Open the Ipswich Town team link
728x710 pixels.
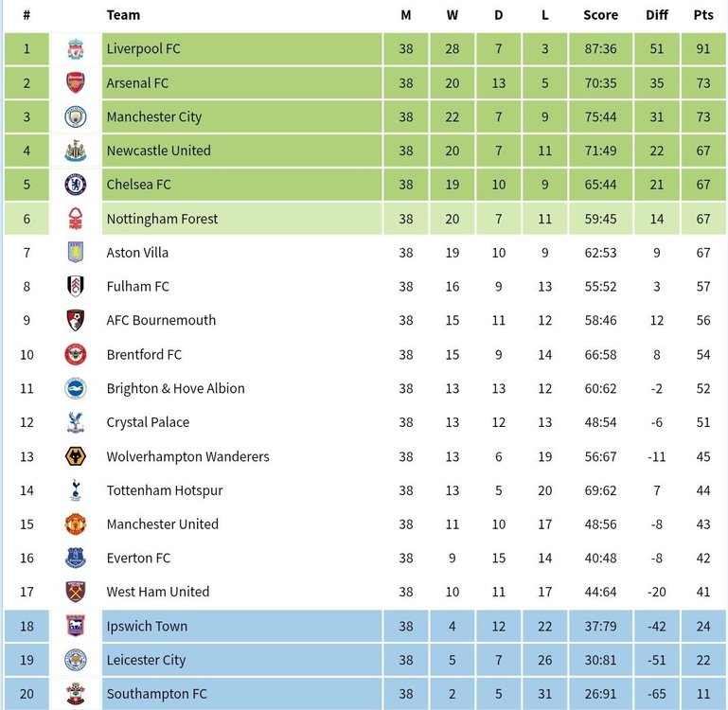[x=147, y=626]
